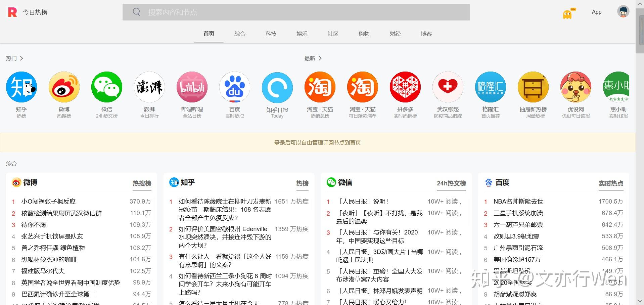Click the 登录后可以自由管理订阅节点到首页 banner
This screenshot has width=644, height=305.
[x=318, y=142]
